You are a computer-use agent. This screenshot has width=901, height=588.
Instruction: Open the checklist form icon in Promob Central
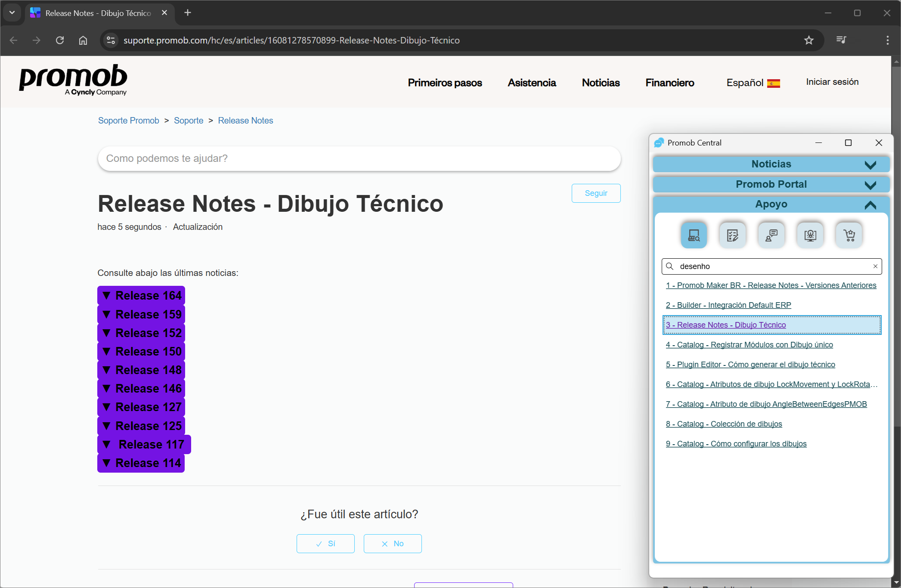(x=732, y=235)
